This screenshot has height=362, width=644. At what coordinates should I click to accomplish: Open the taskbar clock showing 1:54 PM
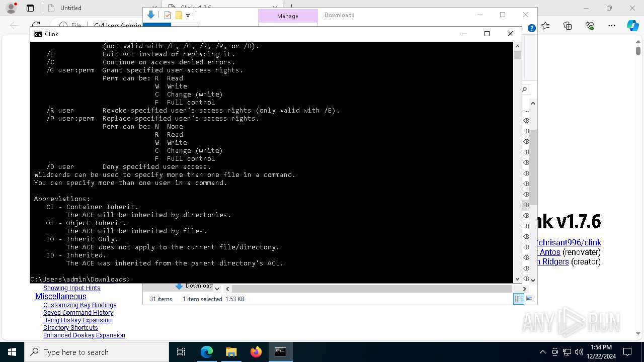pyautogui.click(x=601, y=352)
